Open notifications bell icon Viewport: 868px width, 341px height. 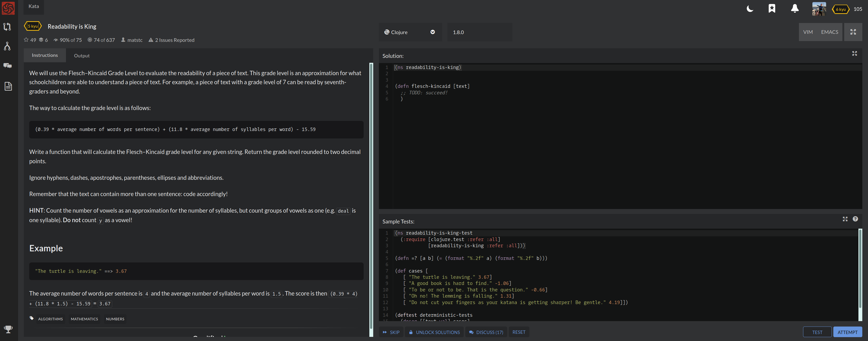pyautogui.click(x=795, y=9)
